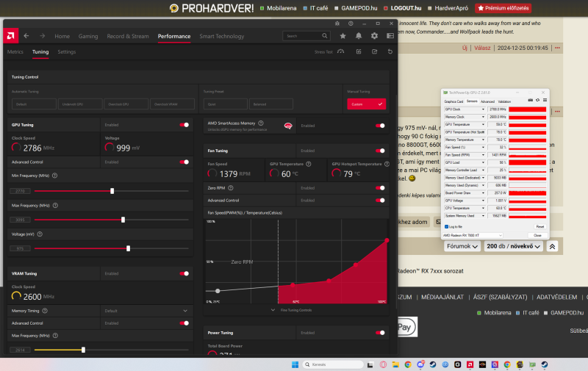Switch to Graphics Card tab in GPU-Z
588x371 pixels.
[453, 101]
